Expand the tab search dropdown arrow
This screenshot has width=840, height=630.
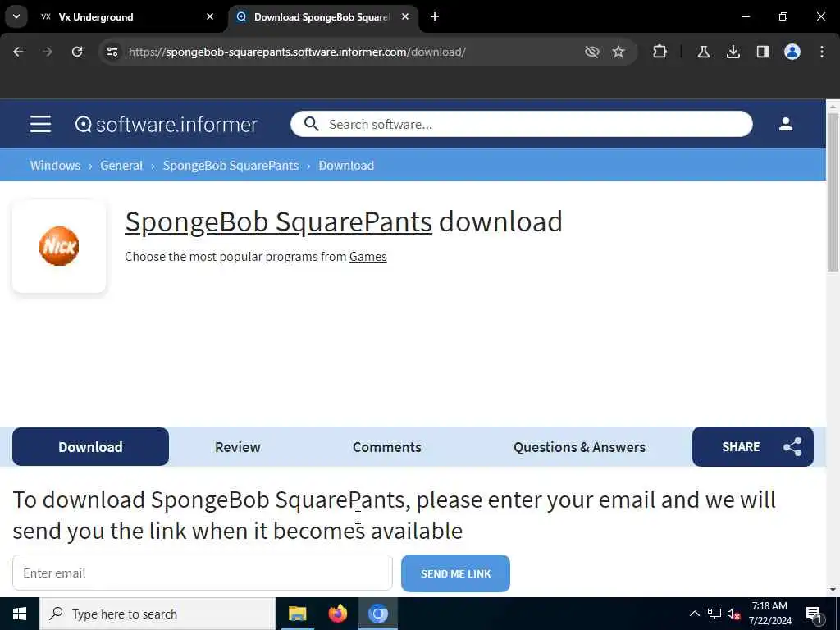(x=16, y=16)
